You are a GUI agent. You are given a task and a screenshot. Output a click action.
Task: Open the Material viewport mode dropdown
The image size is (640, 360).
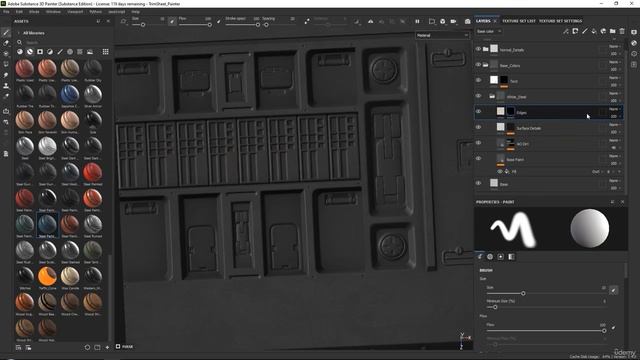(x=442, y=36)
